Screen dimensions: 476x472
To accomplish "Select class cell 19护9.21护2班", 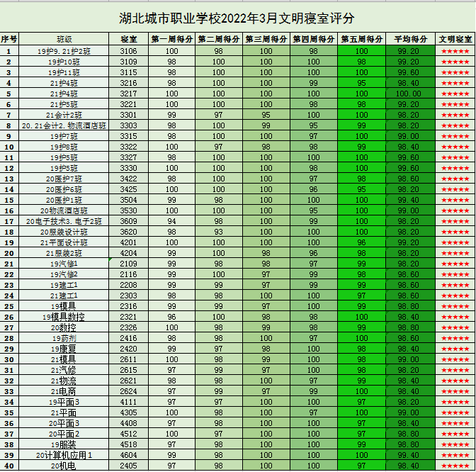I will click(64, 51).
